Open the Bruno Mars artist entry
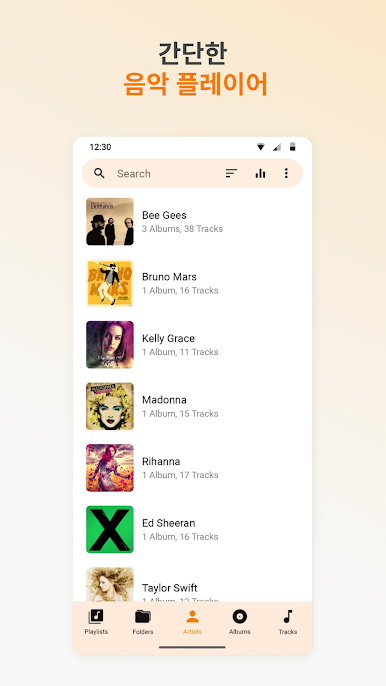The image size is (386, 686). tap(193, 283)
